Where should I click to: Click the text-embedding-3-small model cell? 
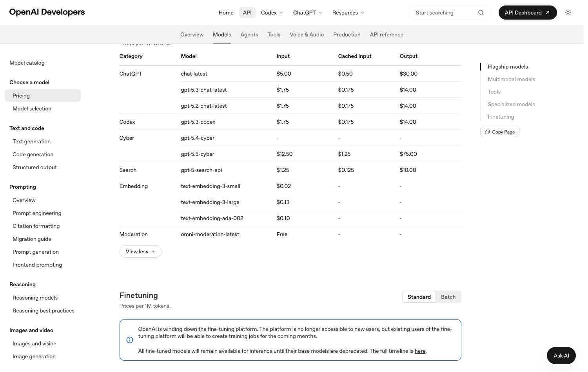pyautogui.click(x=211, y=186)
